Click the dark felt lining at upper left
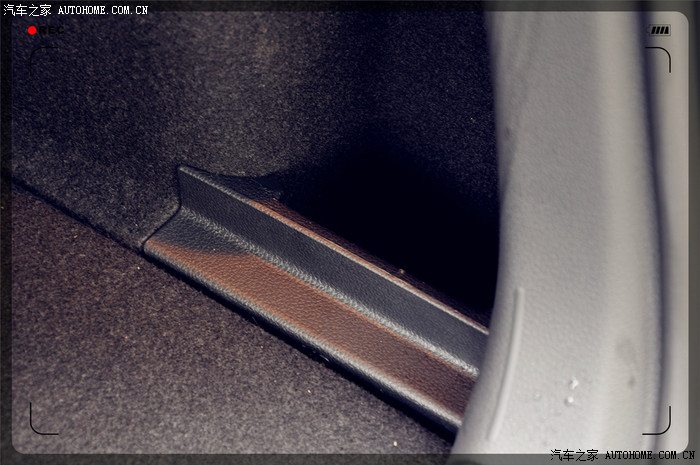Screen dimensions: 700x465 (150, 100)
